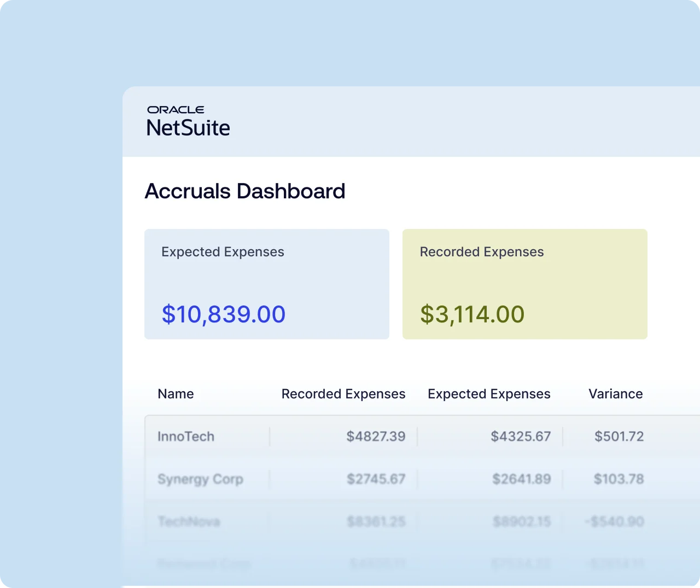700x588 pixels.
Task: Select the Synergy Corp row name
Action: pos(200,480)
